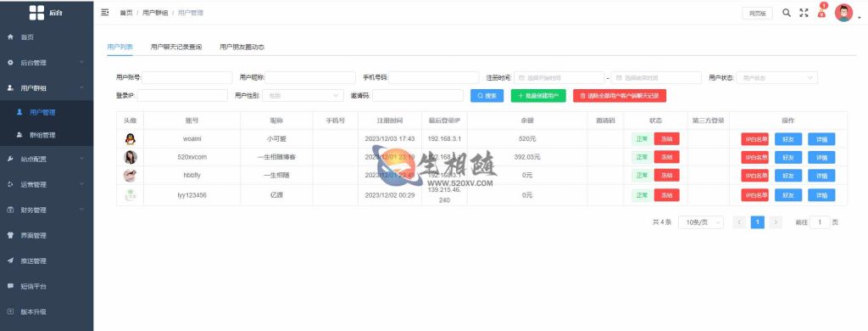The width and height of the screenshot is (868, 331).
Task: Focus the 用户账号 input field
Action: pyautogui.click(x=187, y=77)
